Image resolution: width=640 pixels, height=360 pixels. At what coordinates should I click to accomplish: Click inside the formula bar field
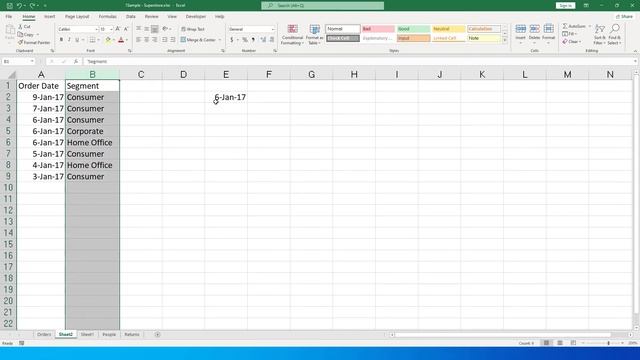pyautogui.click(x=359, y=61)
